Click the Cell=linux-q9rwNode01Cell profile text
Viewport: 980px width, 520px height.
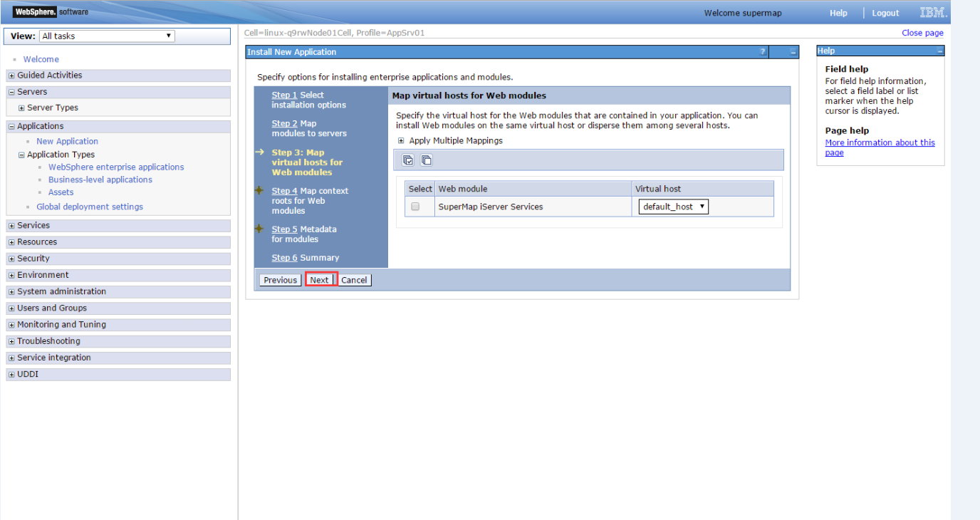click(335, 33)
